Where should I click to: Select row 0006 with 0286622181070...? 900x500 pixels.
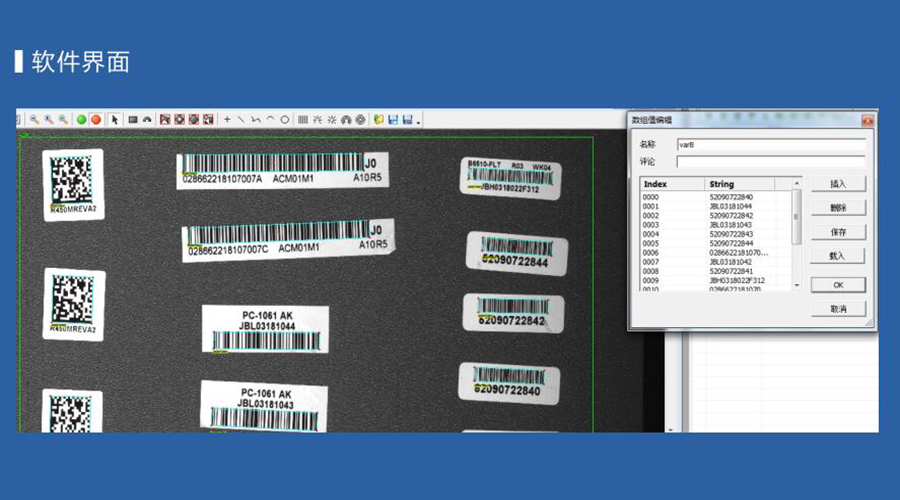tap(716, 253)
